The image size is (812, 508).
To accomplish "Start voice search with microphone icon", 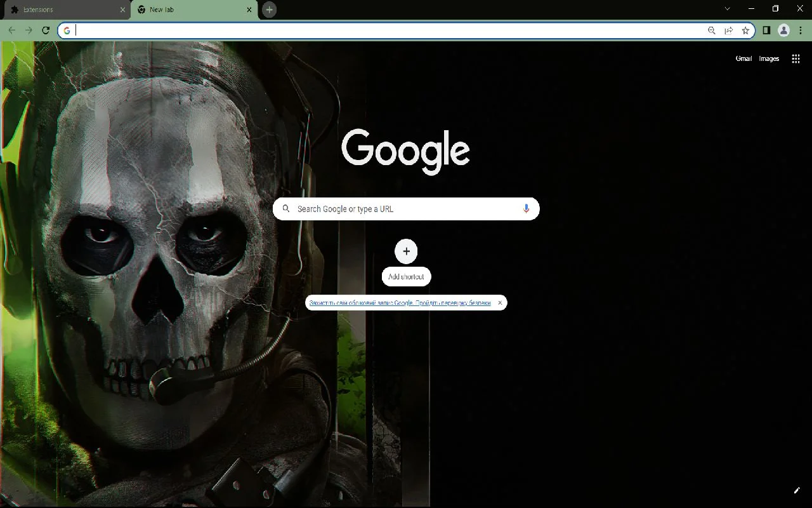I will (526, 209).
